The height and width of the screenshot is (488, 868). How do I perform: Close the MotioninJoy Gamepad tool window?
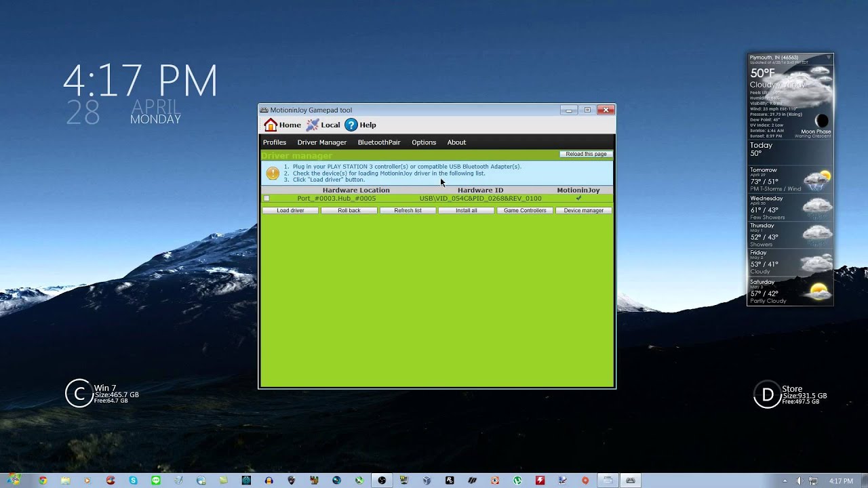click(606, 110)
